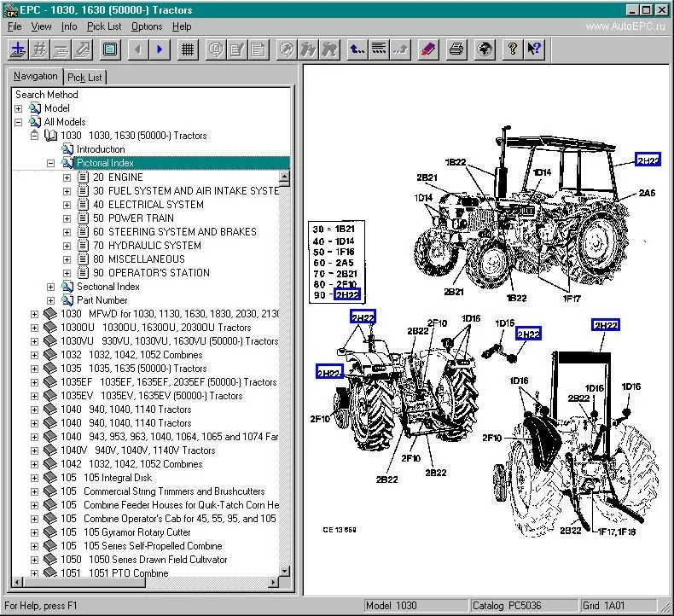
Task: Open the Pick List menu
Action: (x=103, y=26)
